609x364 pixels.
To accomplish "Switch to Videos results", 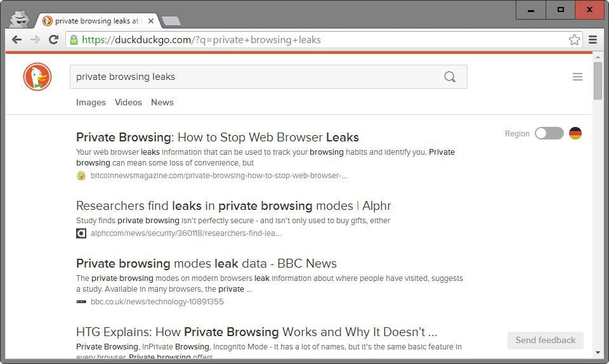I will click(x=128, y=103).
